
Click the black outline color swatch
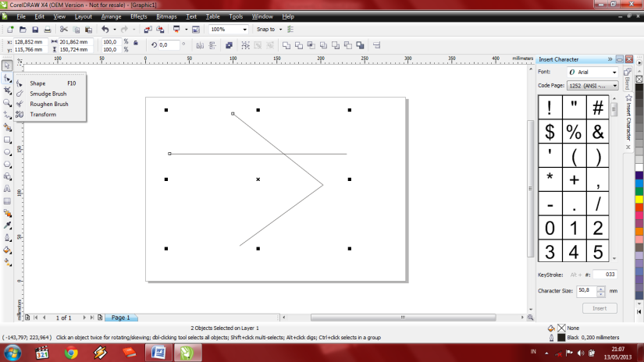[561, 338]
